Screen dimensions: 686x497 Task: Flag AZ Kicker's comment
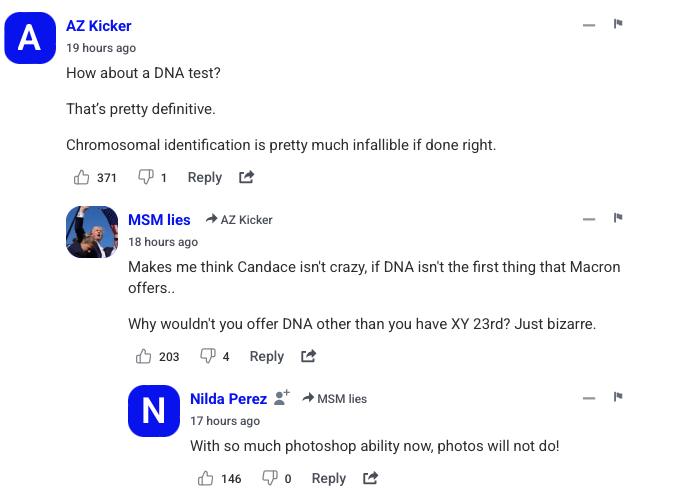coord(618,24)
